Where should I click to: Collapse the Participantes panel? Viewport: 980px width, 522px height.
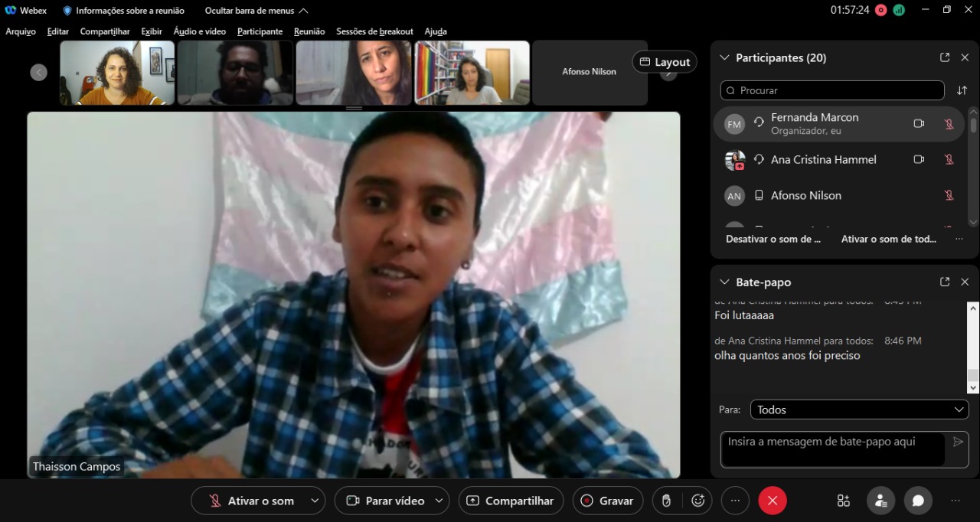[x=725, y=57]
